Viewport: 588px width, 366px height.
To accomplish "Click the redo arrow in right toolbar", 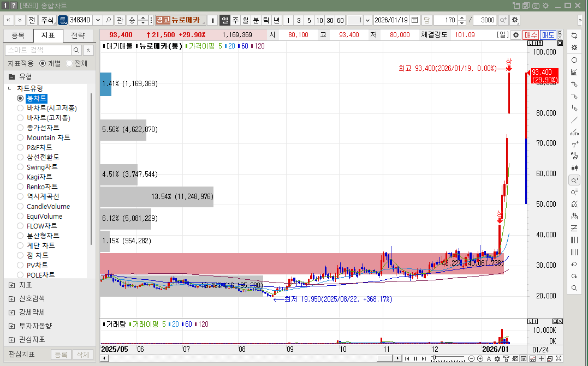I will click(x=574, y=276).
